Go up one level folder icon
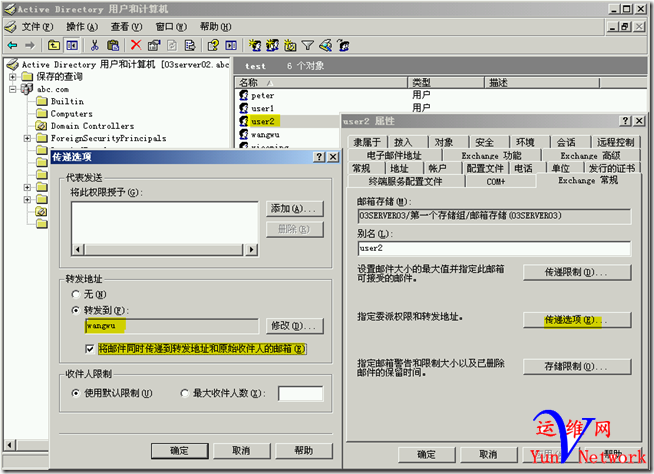 click(x=54, y=45)
